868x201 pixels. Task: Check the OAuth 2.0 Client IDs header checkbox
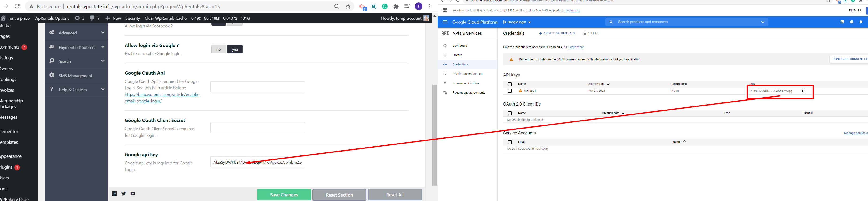click(x=510, y=113)
